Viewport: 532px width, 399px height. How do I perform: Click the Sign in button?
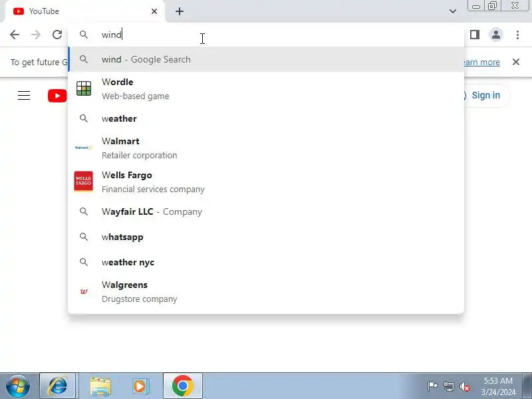click(485, 95)
